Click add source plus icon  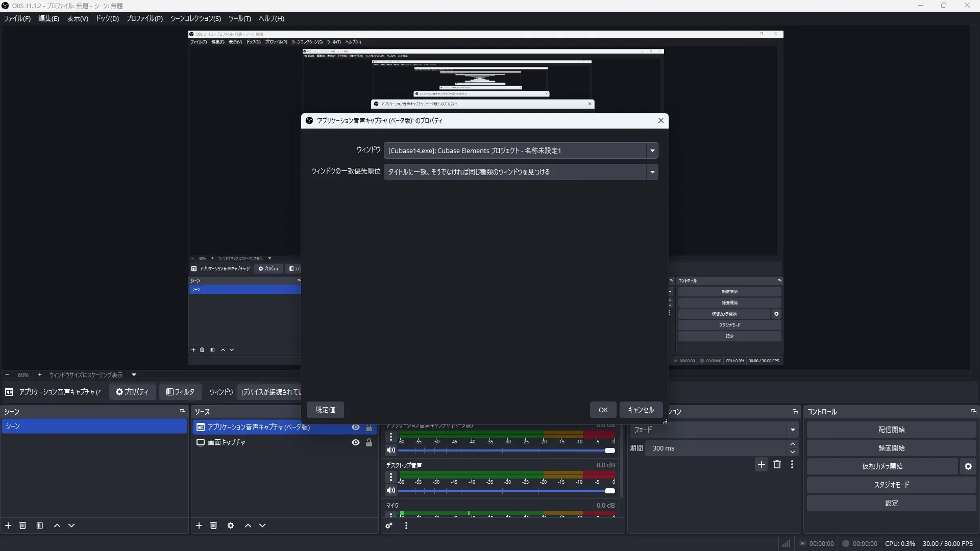pos(199,525)
